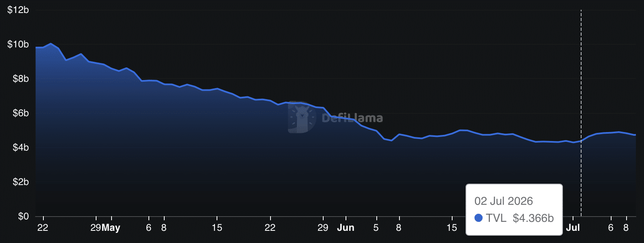Click the $4b y-axis label
The height and width of the screenshot is (243, 644).
[x=21, y=148]
